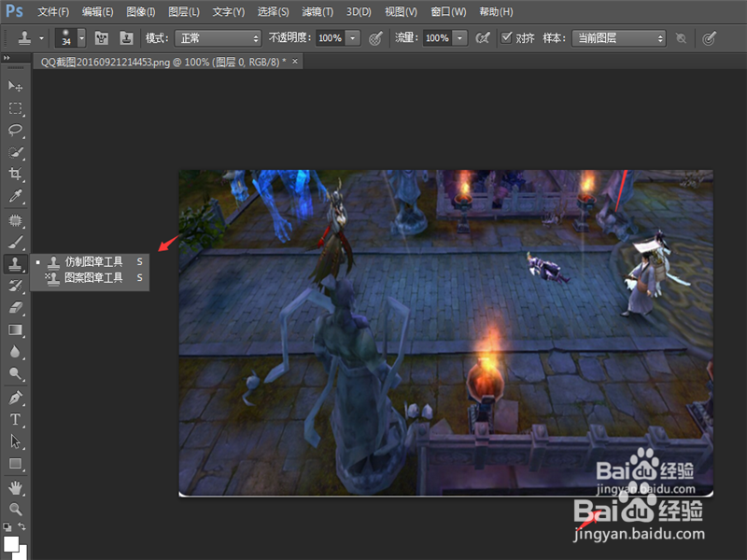Select the Hand tool
The height and width of the screenshot is (560, 747).
tap(15, 487)
